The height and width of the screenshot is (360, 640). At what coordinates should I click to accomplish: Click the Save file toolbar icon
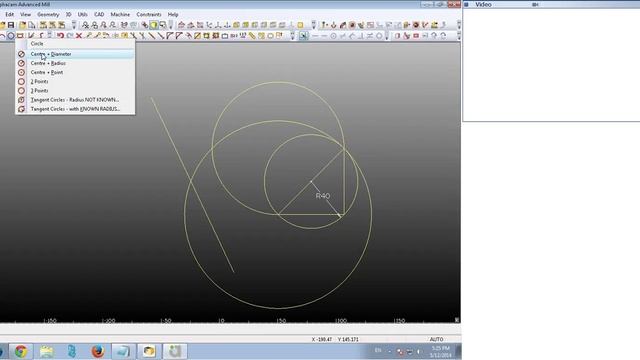11,25
